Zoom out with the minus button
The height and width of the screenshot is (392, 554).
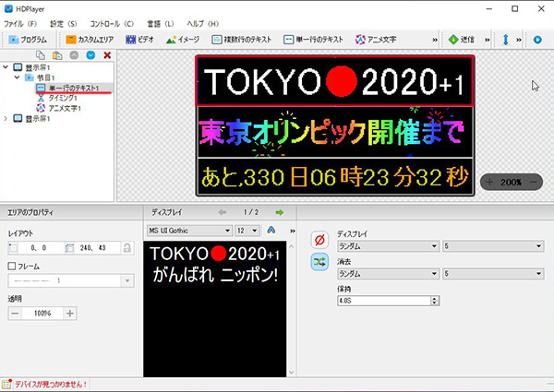pos(533,182)
